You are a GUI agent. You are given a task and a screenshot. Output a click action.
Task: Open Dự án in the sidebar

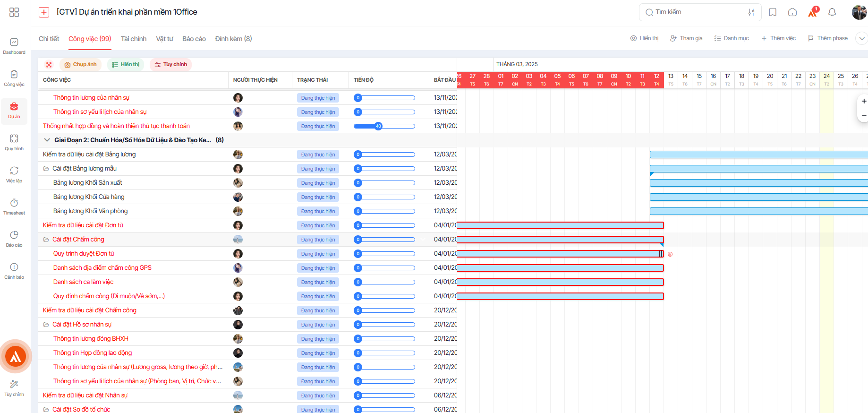14,111
